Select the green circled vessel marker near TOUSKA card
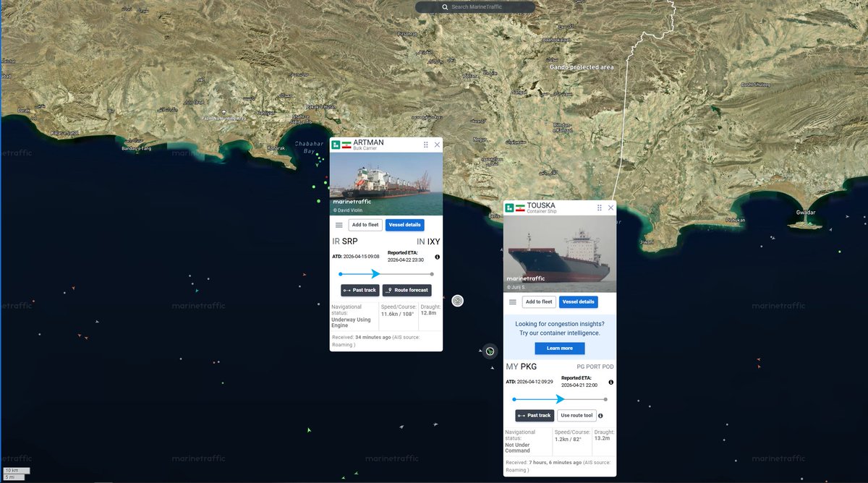The height and width of the screenshot is (483, 868). (490, 351)
